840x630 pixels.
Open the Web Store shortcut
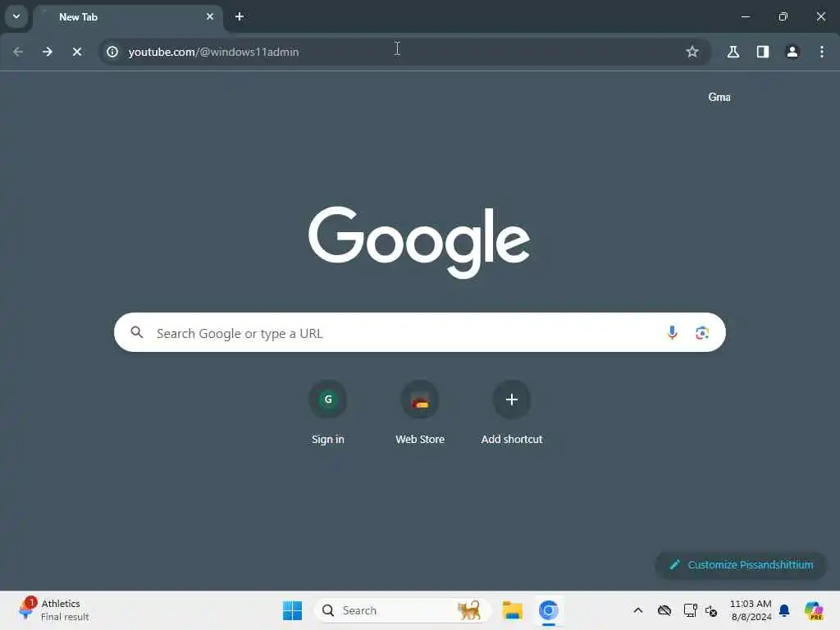420,413
